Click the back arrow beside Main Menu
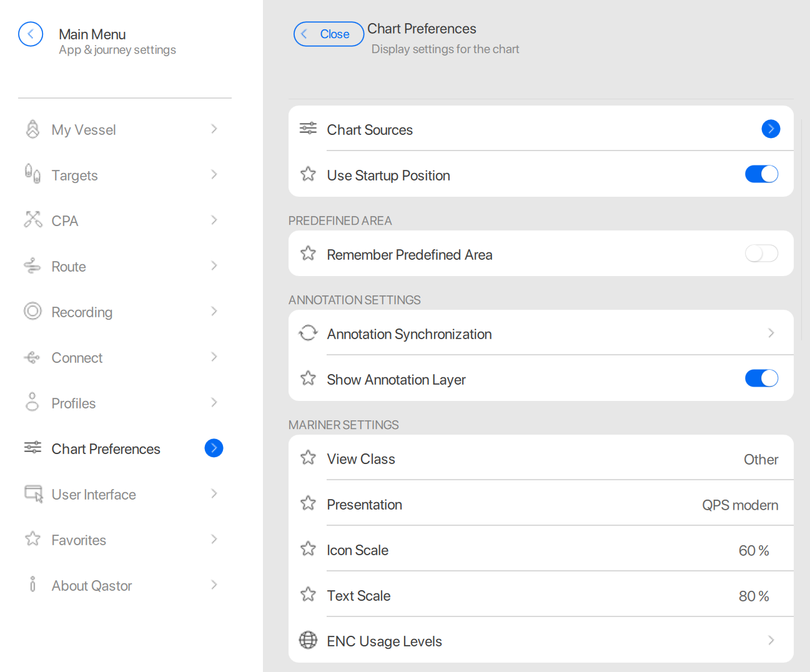This screenshot has height=672, width=810. 31,34
